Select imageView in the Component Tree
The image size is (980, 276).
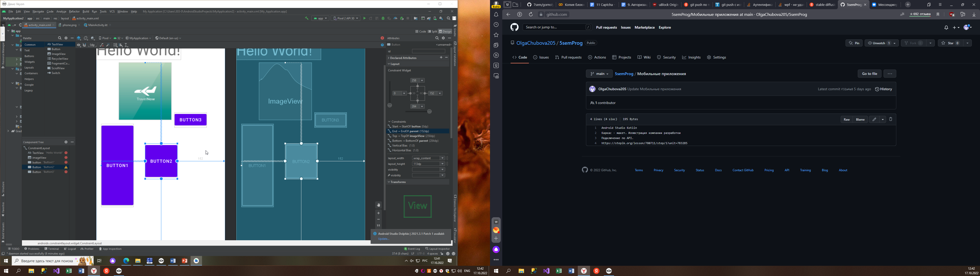click(39, 158)
